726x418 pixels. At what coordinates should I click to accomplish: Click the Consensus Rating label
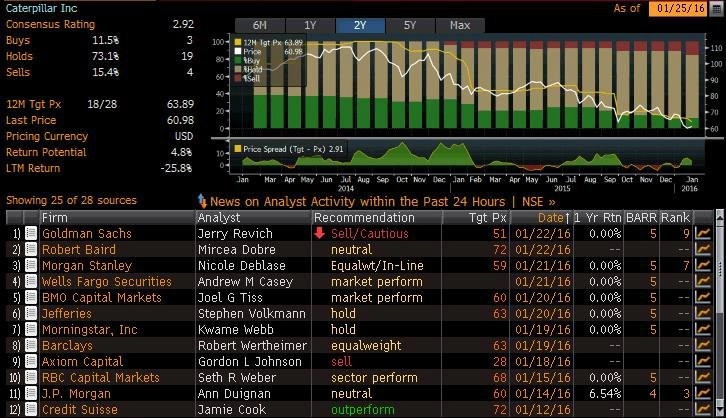point(50,24)
